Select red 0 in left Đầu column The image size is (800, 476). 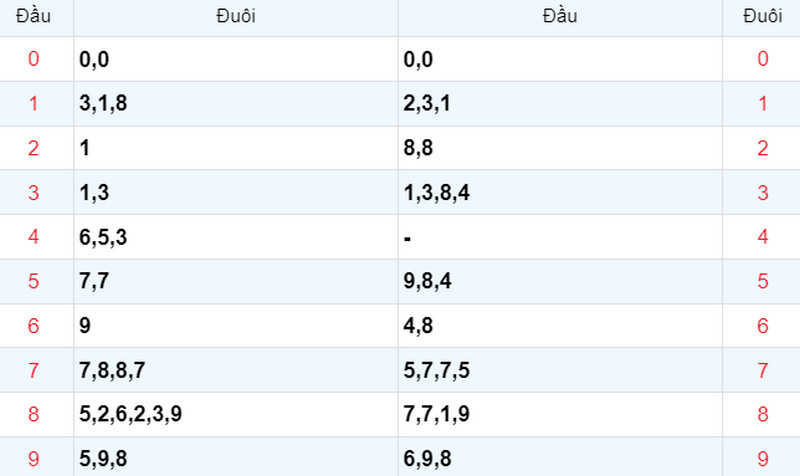tap(33, 59)
